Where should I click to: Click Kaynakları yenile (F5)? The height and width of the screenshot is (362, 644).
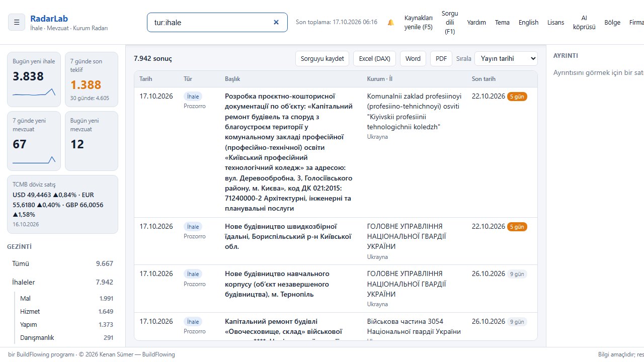[419, 22]
